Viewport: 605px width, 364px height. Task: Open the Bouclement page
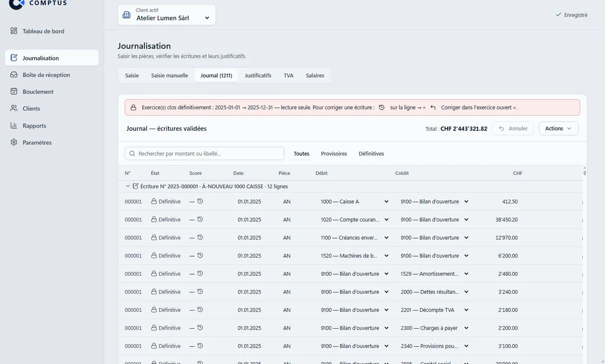[x=52, y=92]
